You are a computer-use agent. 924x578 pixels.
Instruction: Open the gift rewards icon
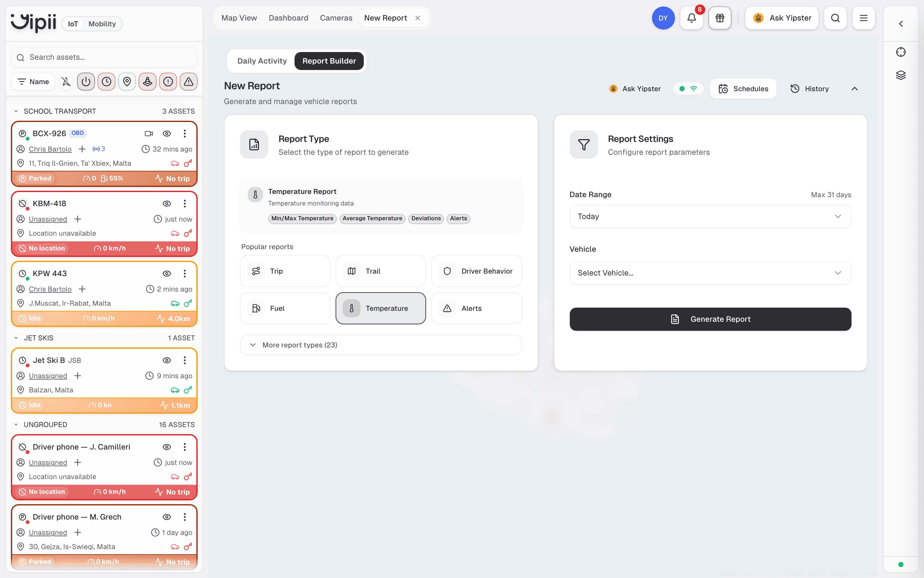pos(720,18)
